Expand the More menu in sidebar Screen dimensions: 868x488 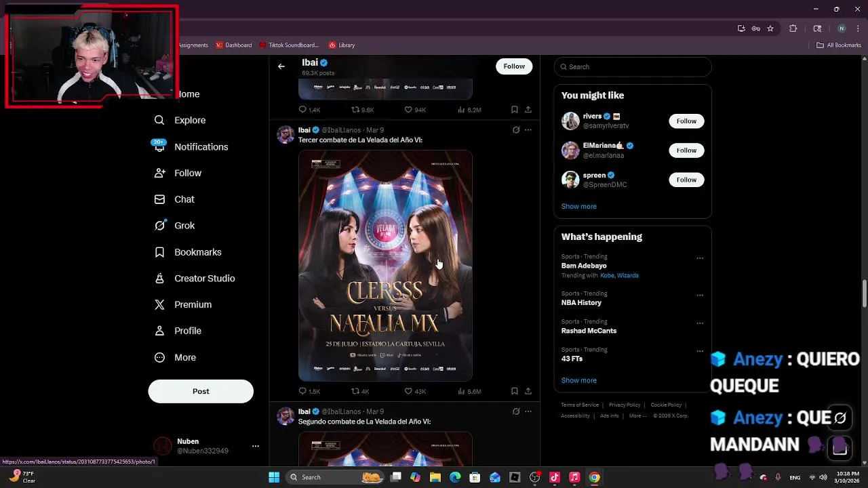pos(176,357)
